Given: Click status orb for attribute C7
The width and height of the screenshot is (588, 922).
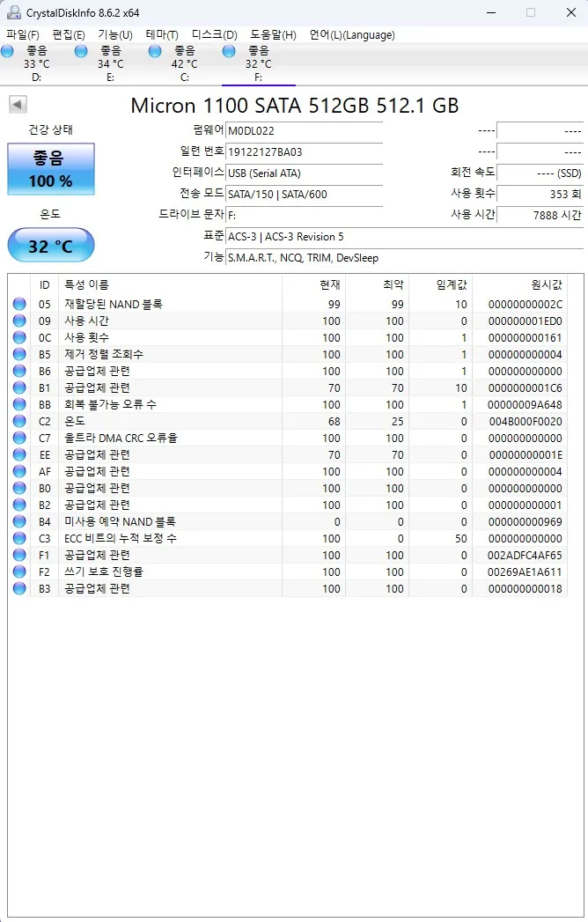Looking at the screenshot, I should click(19, 438).
